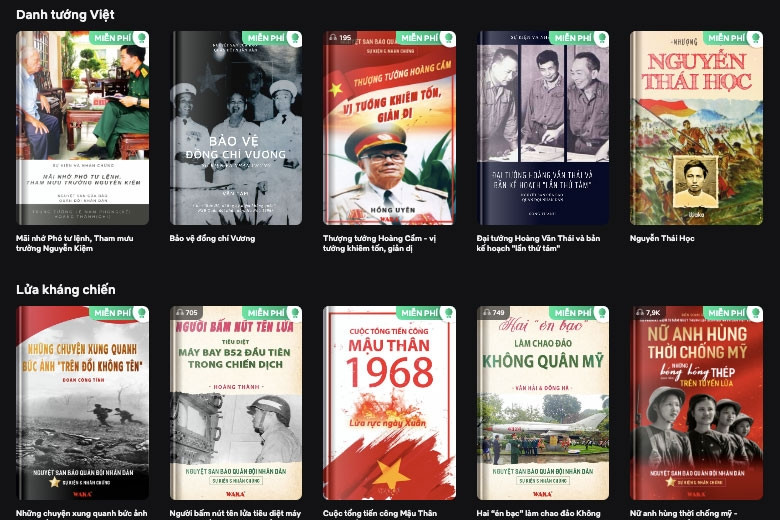Open the Nữ anh hùng thời chống Mỹ cover
The height and width of the screenshot is (520, 780).
pyautogui.click(x=696, y=403)
